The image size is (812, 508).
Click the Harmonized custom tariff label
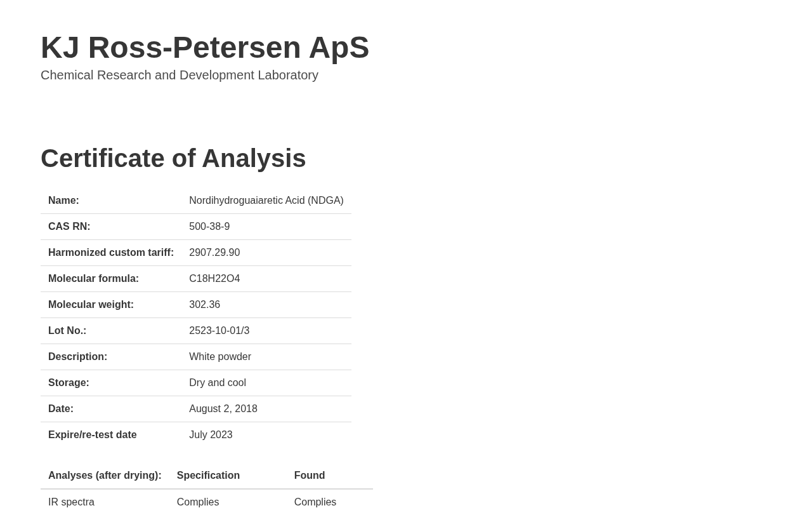point(111,253)
